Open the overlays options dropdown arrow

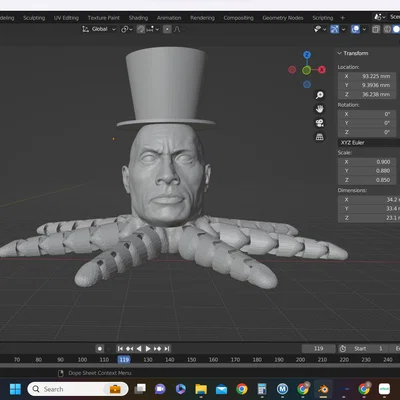(x=364, y=29)
